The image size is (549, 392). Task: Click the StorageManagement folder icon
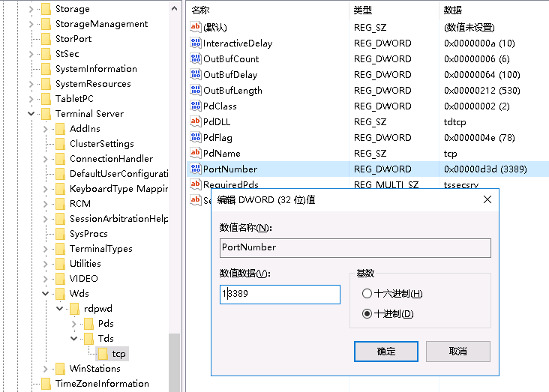[46, 24]
